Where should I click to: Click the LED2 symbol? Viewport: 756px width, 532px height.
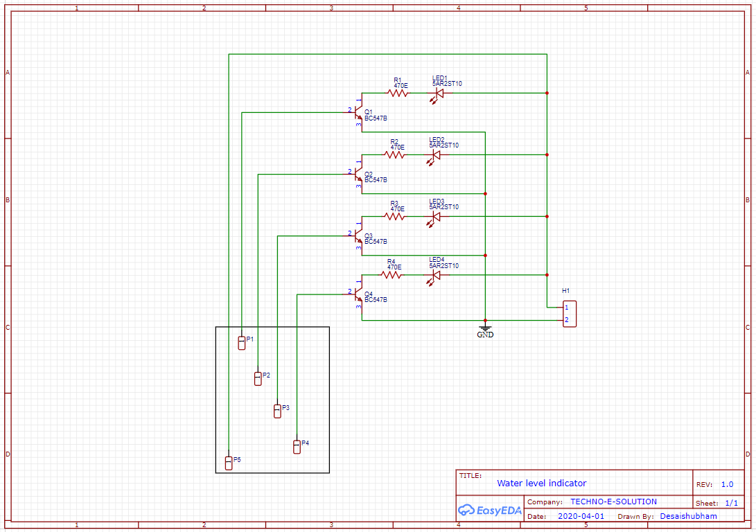coord(435,155)
